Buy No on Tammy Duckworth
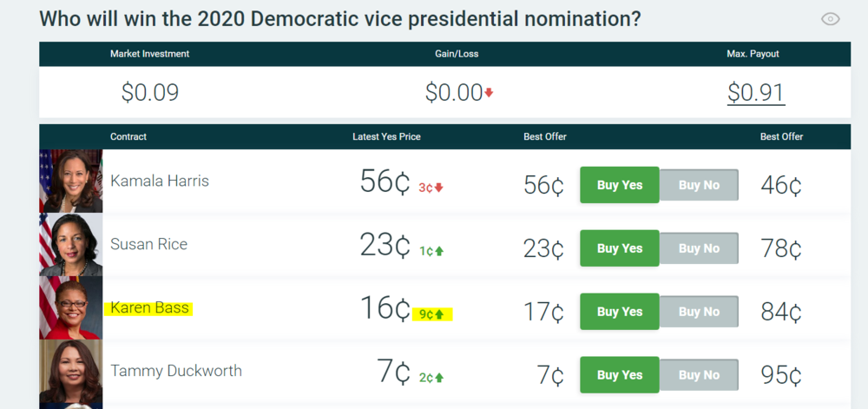This screenshot has height=409, width=868. pos(699,375)
